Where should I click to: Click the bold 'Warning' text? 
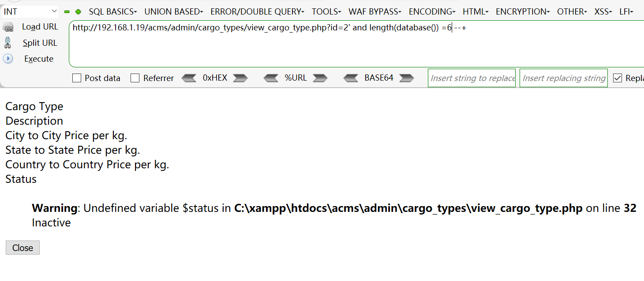pos(55,208)
